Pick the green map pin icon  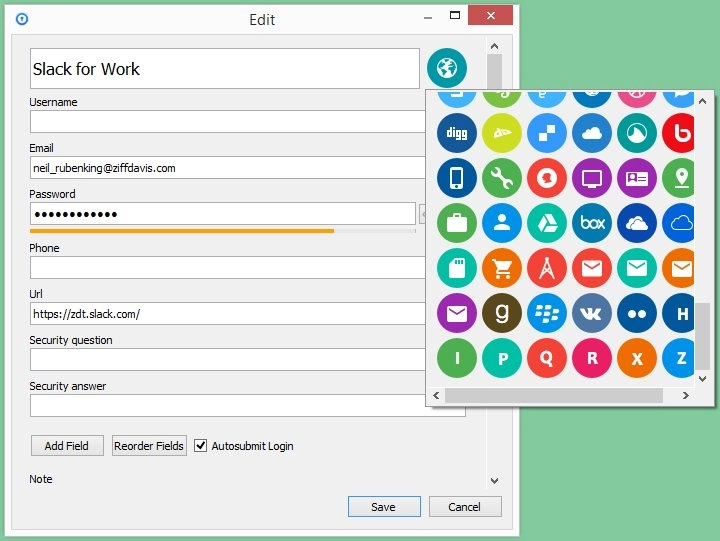[678, 178]
